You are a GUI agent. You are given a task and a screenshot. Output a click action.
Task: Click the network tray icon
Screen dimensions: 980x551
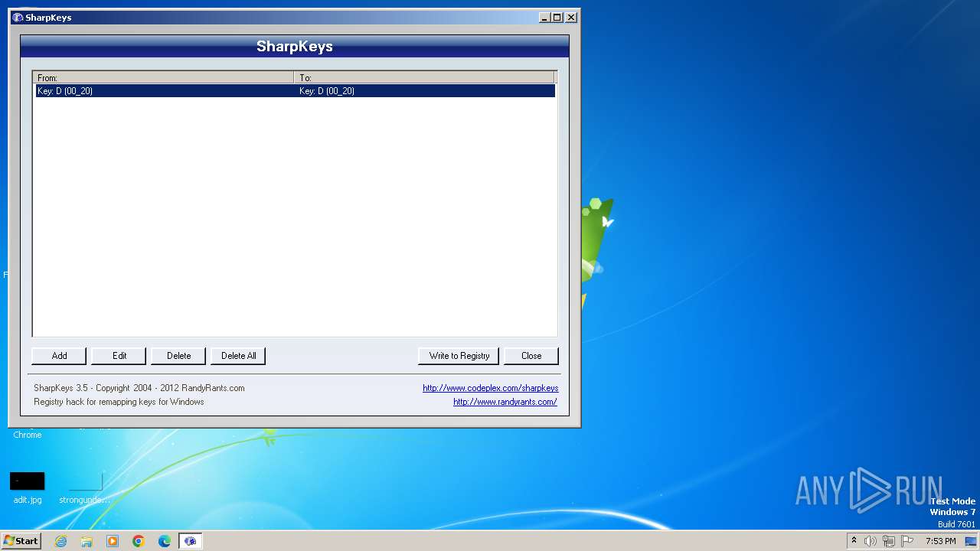889,541
